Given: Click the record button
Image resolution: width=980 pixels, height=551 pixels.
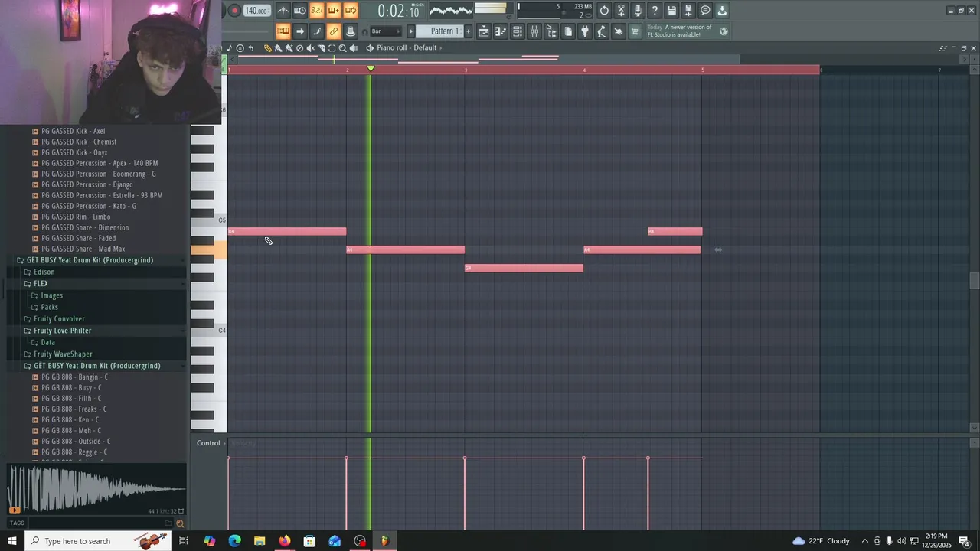Looking at the screenshot, I should pos(234,10).
